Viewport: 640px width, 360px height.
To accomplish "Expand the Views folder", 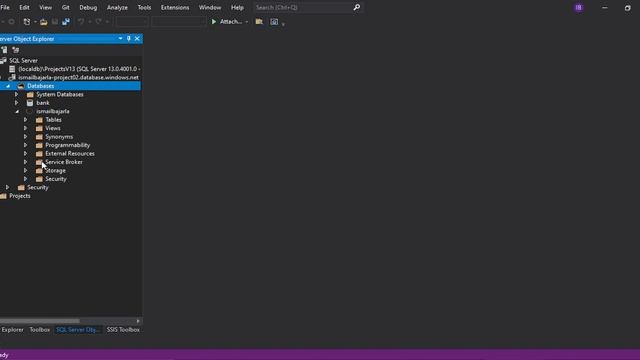I will click(x=25, y=128).
